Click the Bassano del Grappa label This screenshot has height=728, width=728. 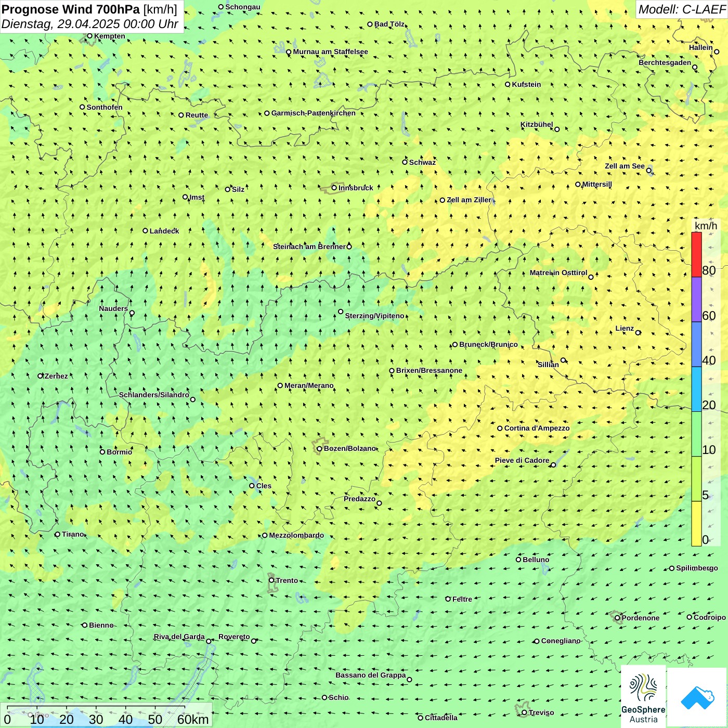click(371, 675)
